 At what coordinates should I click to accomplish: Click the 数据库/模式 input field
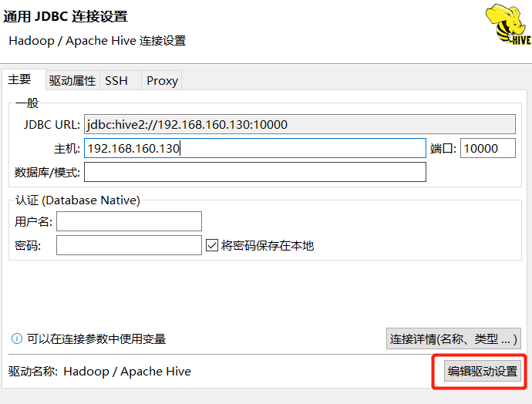[254, 172]
